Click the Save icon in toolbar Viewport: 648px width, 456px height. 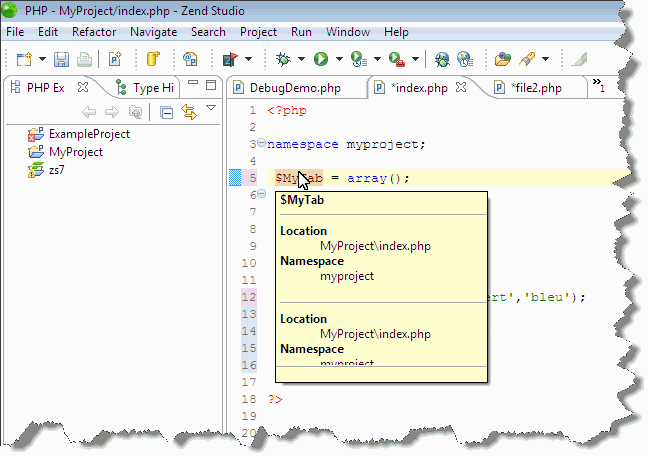[62, 60]
